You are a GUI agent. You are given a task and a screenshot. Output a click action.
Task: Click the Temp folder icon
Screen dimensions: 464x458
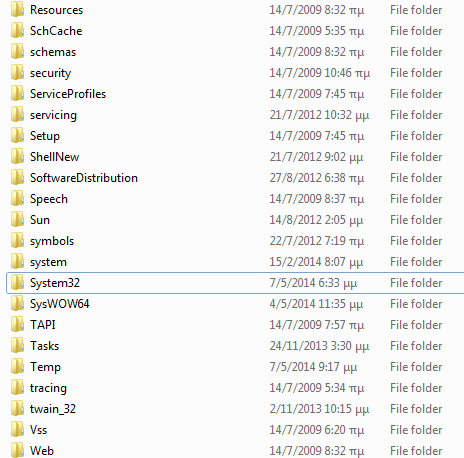click(17, 367)
